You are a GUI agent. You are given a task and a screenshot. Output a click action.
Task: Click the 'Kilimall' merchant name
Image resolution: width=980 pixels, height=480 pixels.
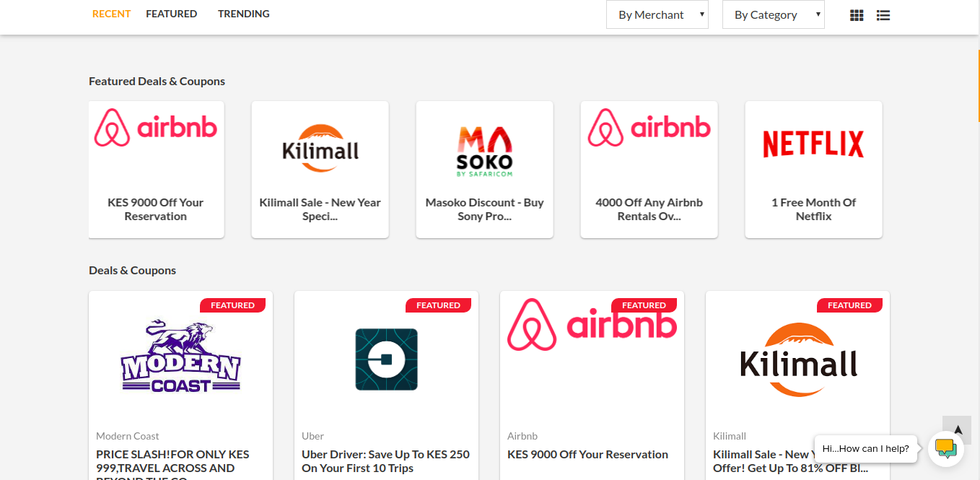(x=730, y=436)
